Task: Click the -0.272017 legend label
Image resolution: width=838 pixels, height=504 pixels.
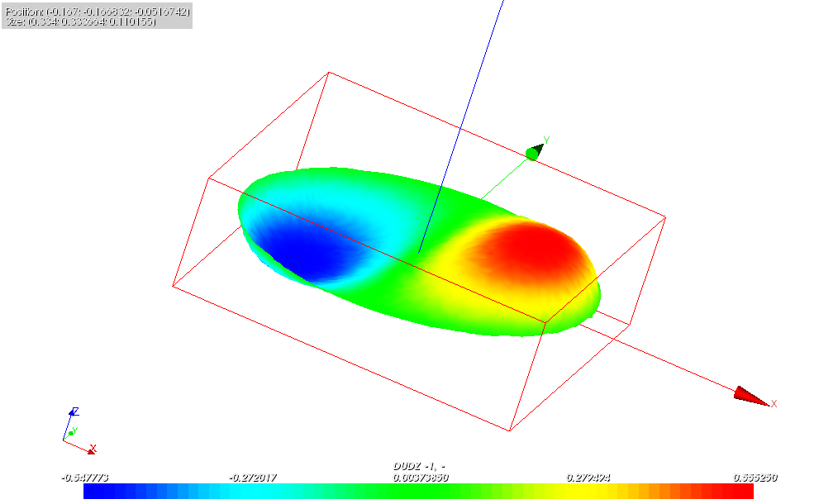Action: (252, 478)
